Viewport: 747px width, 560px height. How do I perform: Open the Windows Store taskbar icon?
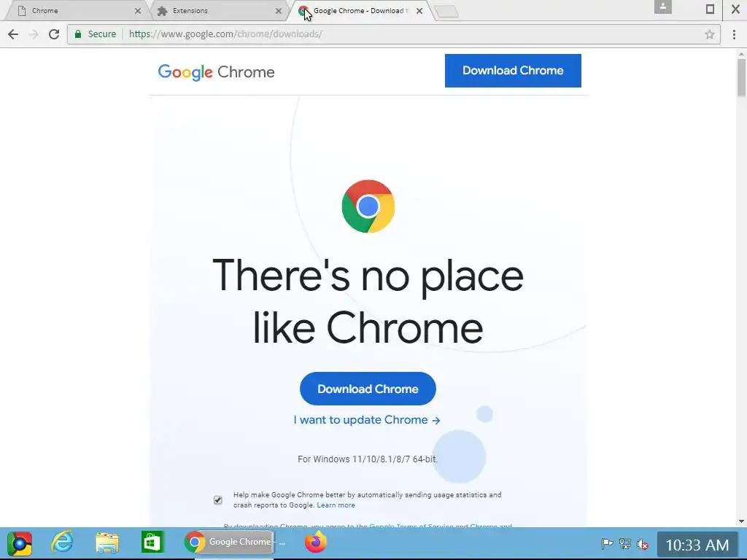[x=152, y=542]
